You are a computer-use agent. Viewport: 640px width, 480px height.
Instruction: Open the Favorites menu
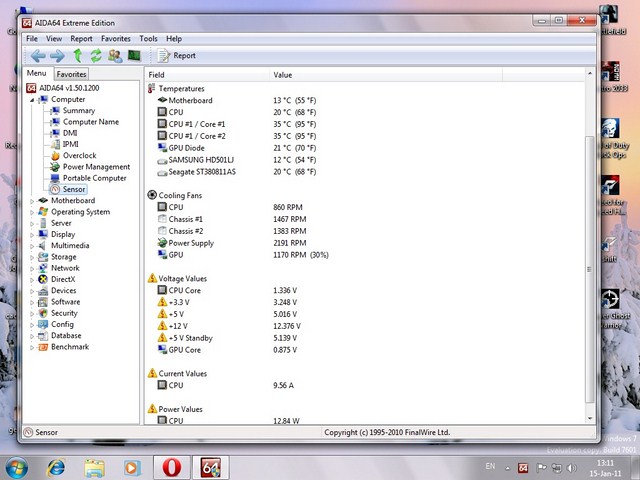(x=116, y=39)
